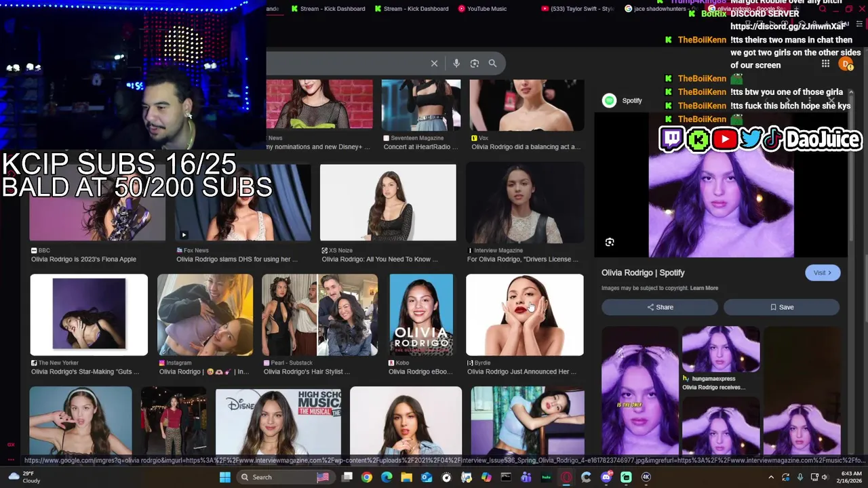Viewport: 868px width, 488px height.
Task: Launch Google Chrome from the taskbar
Action: pos(367,477)
